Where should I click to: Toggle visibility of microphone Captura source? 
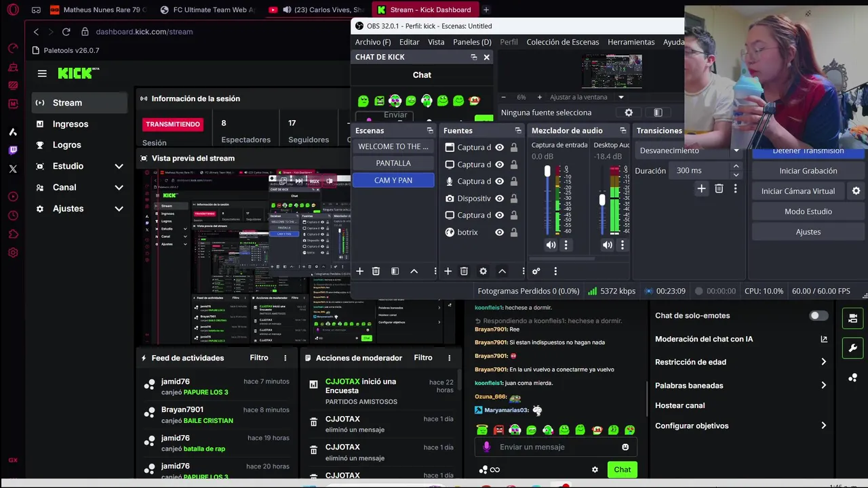pyautogui.click(x=499, y=182)
